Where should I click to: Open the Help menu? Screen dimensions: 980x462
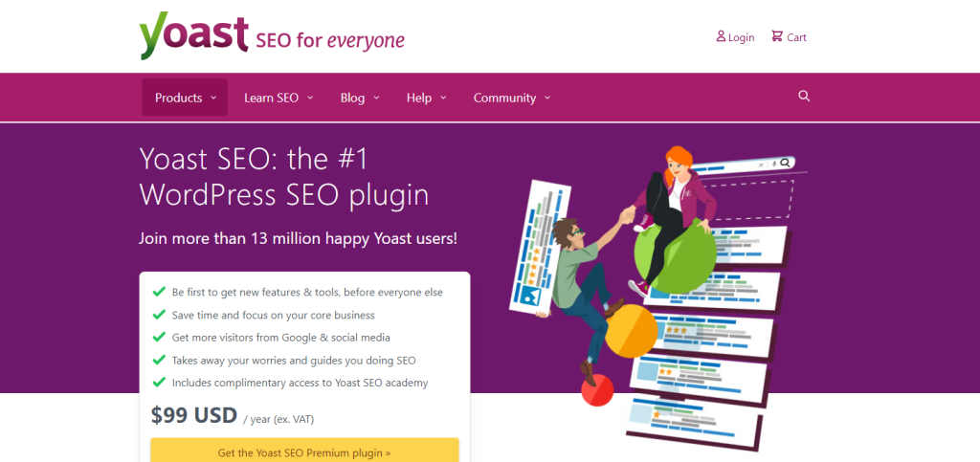(426, 98)
